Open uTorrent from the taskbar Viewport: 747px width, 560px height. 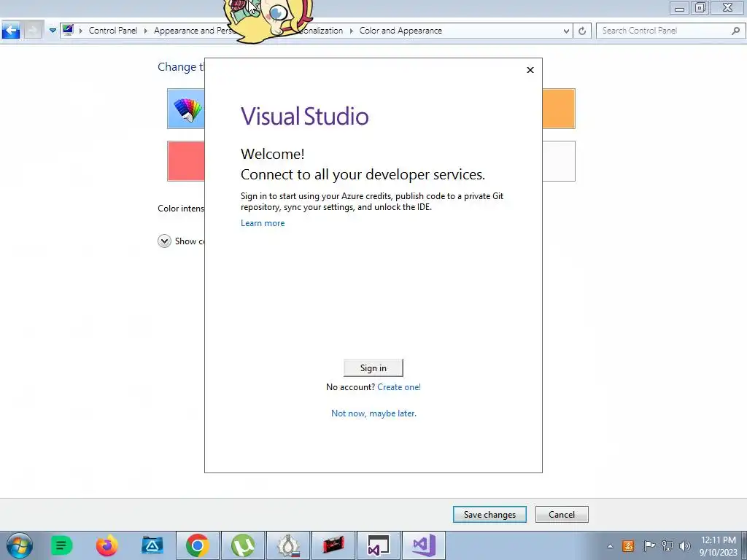click(x=242, y=545)
